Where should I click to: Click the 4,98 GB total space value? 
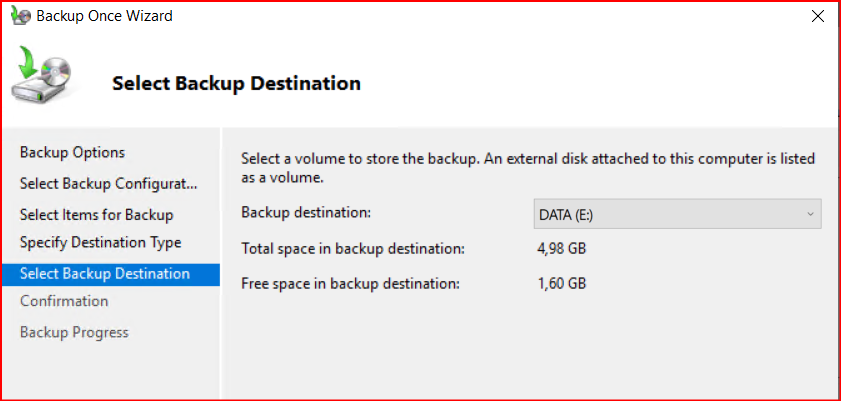pyautogui.click(x=561, y=248)
